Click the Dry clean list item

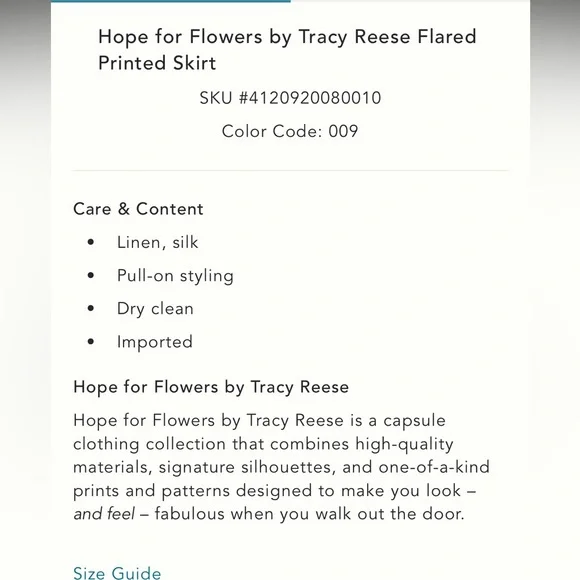click(155, 309)
